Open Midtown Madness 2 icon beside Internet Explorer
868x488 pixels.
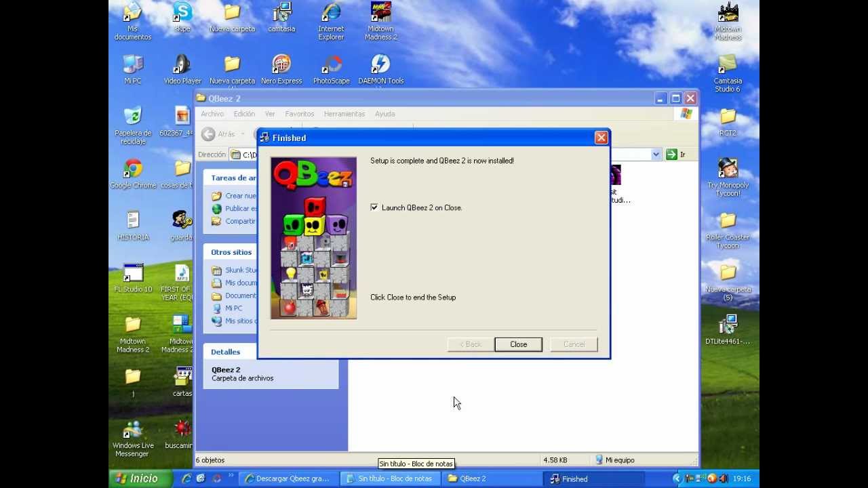[x=380, y=21]
